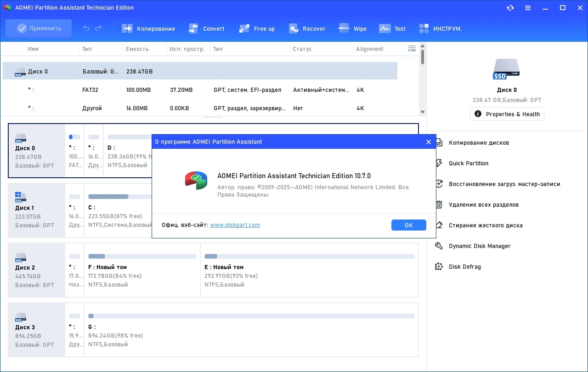Open the Wipe tool

(353, 28)
